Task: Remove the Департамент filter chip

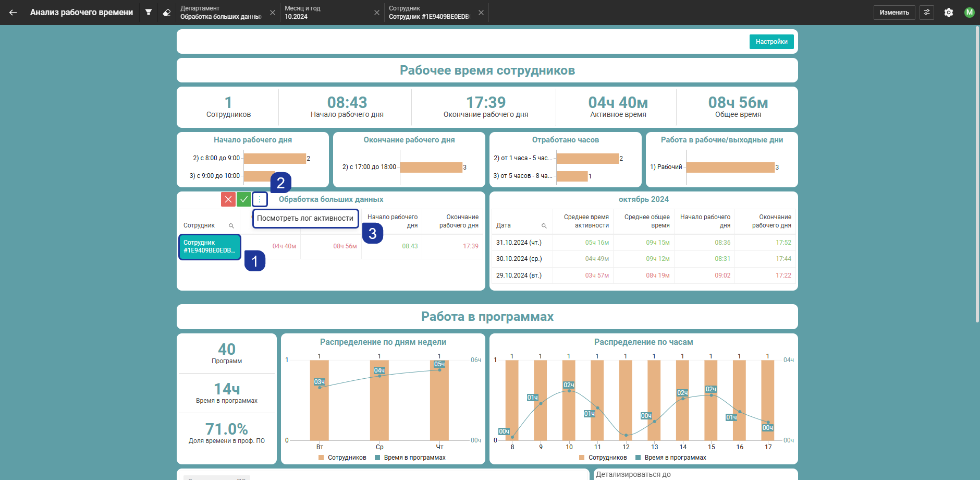Action: (x=273, y=13)
